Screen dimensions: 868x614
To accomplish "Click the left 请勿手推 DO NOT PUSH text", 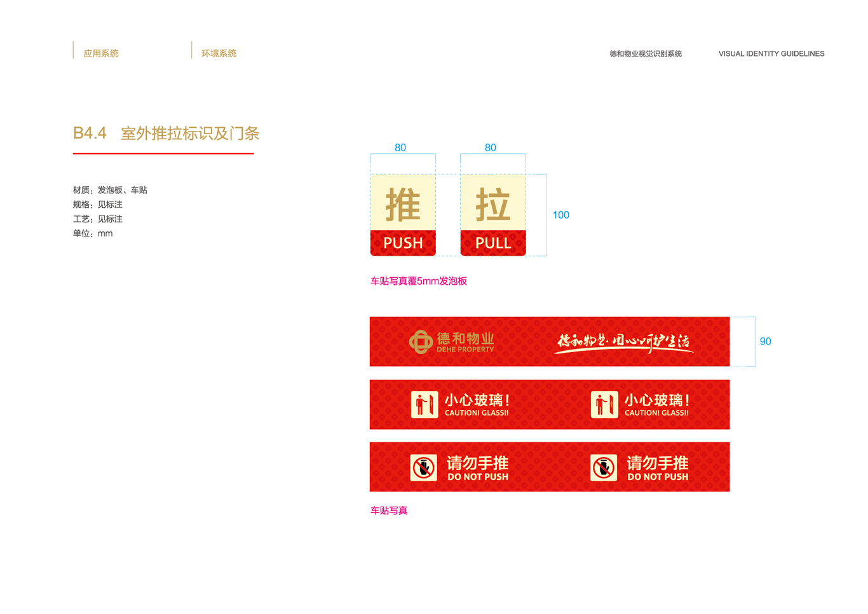I will 478,468.
